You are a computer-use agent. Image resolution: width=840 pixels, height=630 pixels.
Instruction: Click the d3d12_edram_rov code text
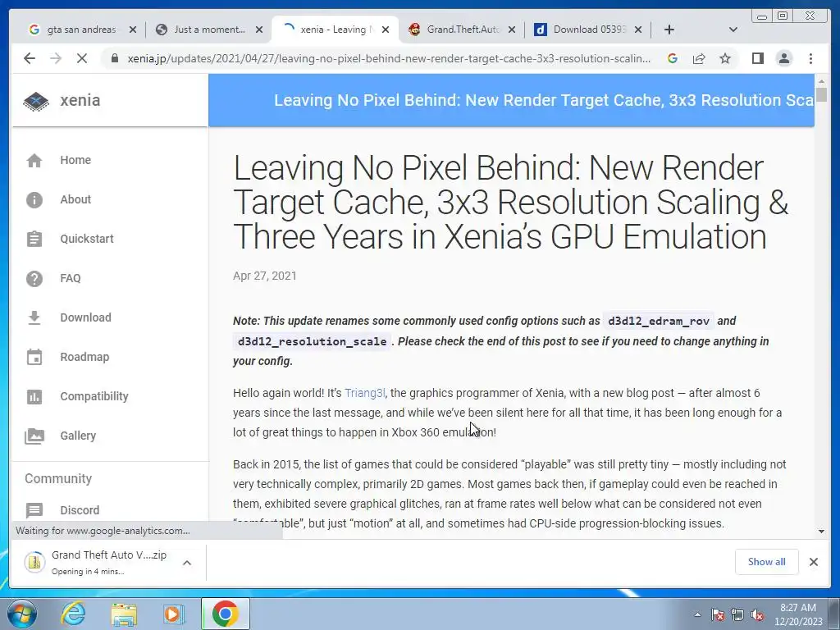pos(659,322)
